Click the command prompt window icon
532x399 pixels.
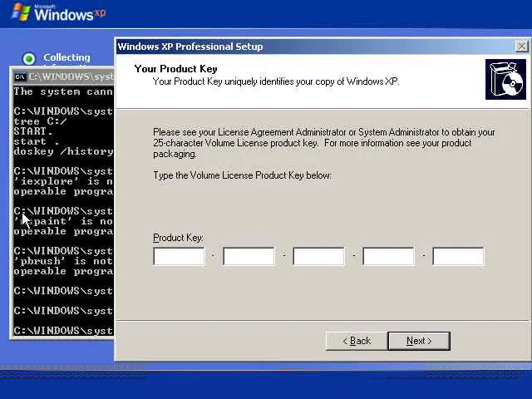[20, 76]
